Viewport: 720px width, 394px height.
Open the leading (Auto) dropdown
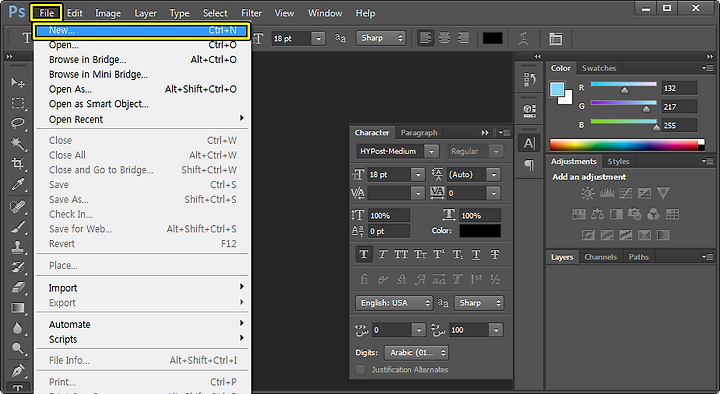[x=494, y=174]
